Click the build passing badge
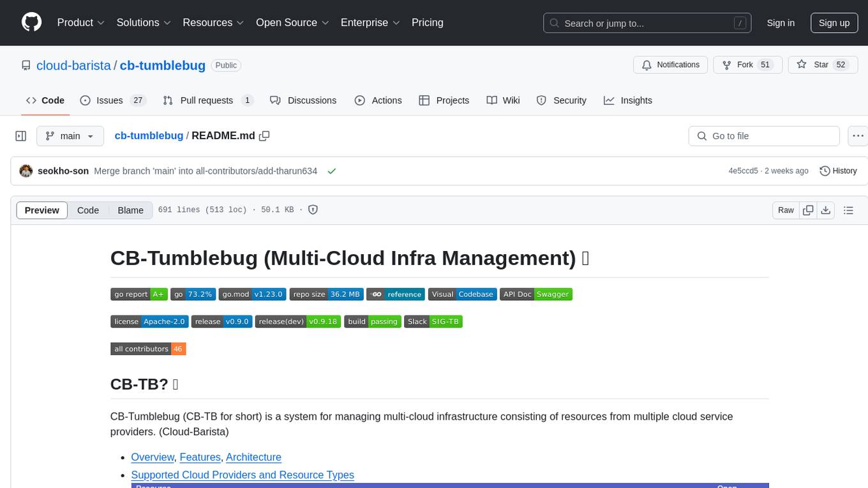The height and width of the screenshot is (488, 868). click(373, 321)
